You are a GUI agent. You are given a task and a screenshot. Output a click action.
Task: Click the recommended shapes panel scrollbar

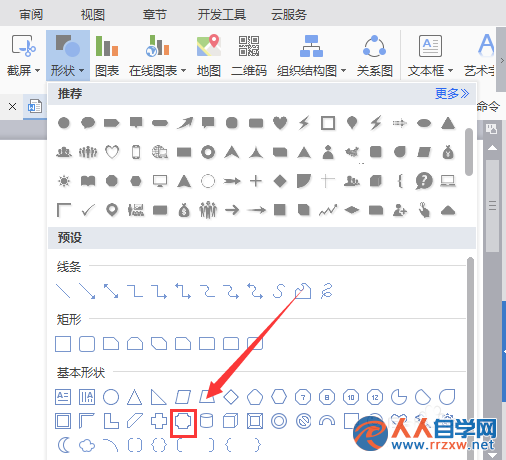pyautogui.click(x=469, y=152)
